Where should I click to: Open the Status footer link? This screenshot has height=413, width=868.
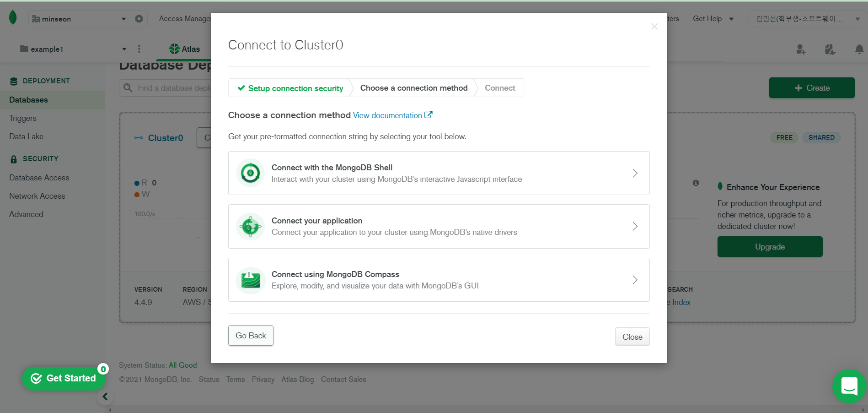(209, 380)
